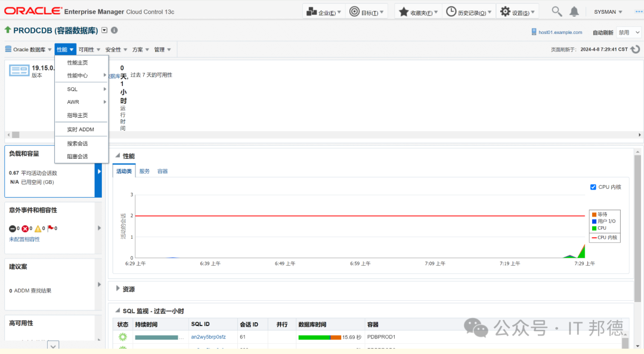This screenshot has width=644, height=354.
Task: Switch to the 容器 tab
Action: [162, 171]
